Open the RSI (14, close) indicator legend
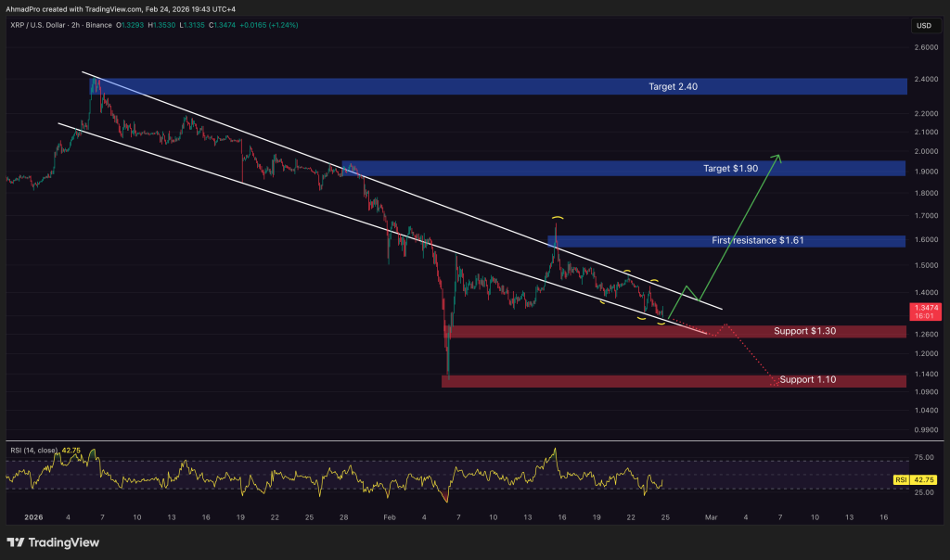950x560 pixels. (x=42, y=449)
